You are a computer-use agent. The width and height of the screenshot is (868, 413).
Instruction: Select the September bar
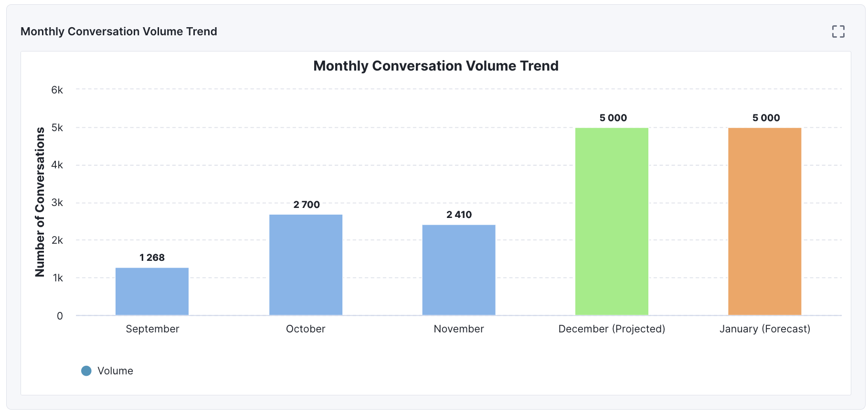coord(152,291)
